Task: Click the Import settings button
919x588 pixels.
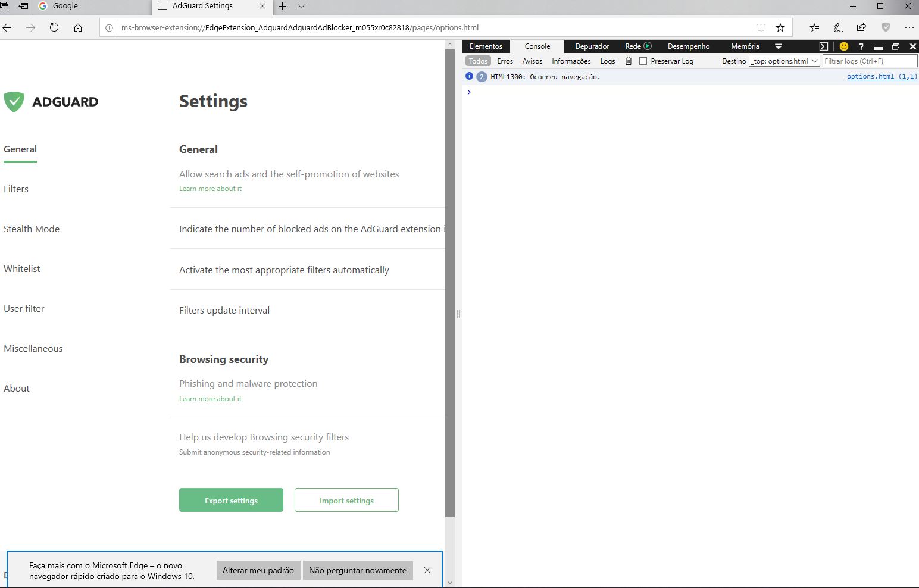Action: (346, 500)
